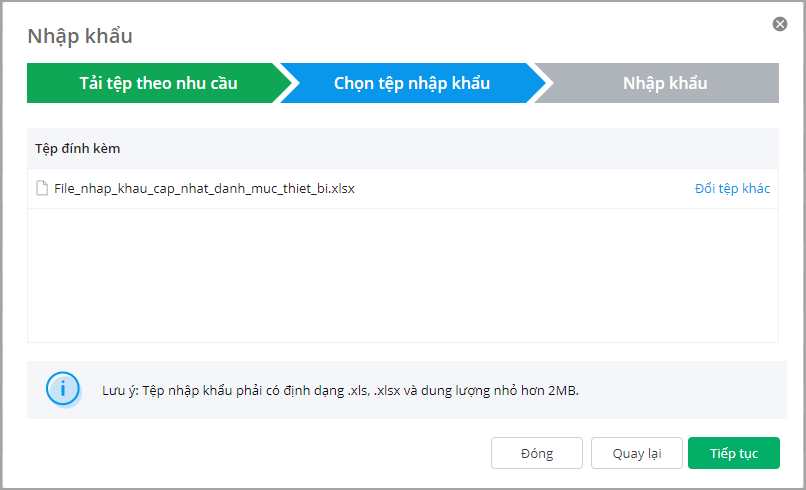Select the Chọn tệp nhập khẩu step
Image resolution: width=806 pixels, height=490 pixels.
[412, 83]
